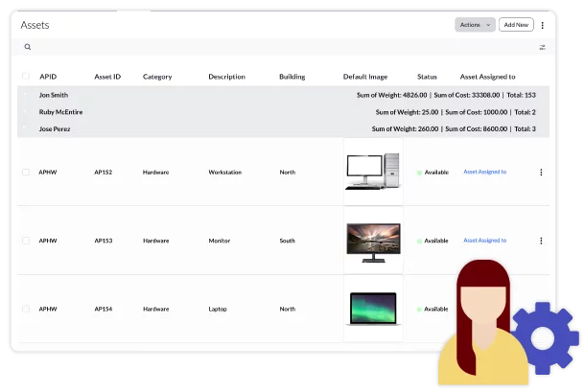Check the AP154 row checkbox

click(x=26, y=309)
